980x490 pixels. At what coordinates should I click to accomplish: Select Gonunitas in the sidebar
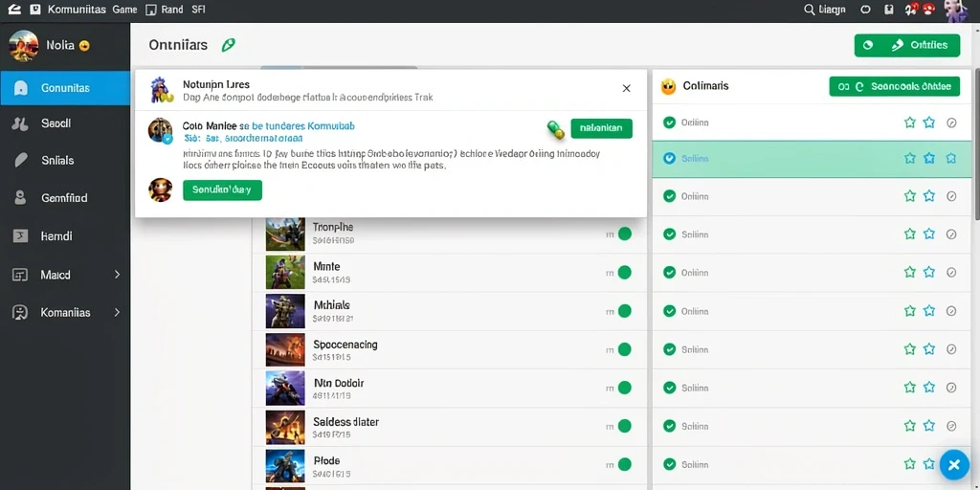click(65, 88)
